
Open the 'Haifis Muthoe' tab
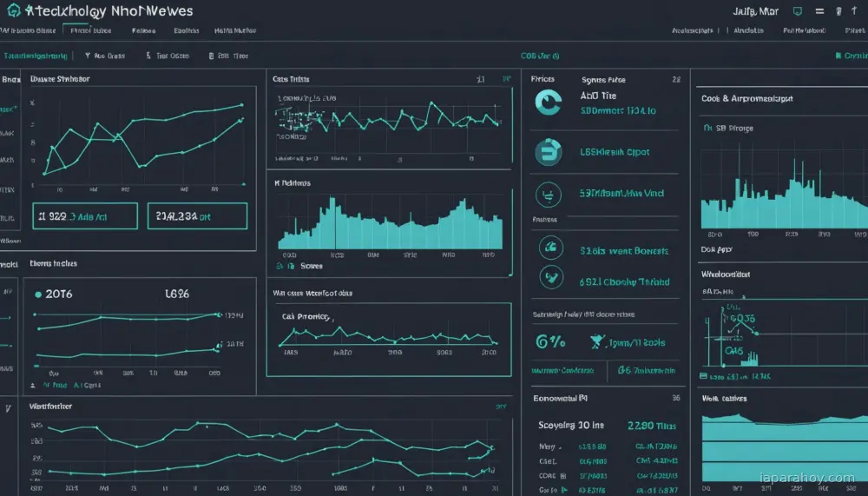tap(235, 30)
